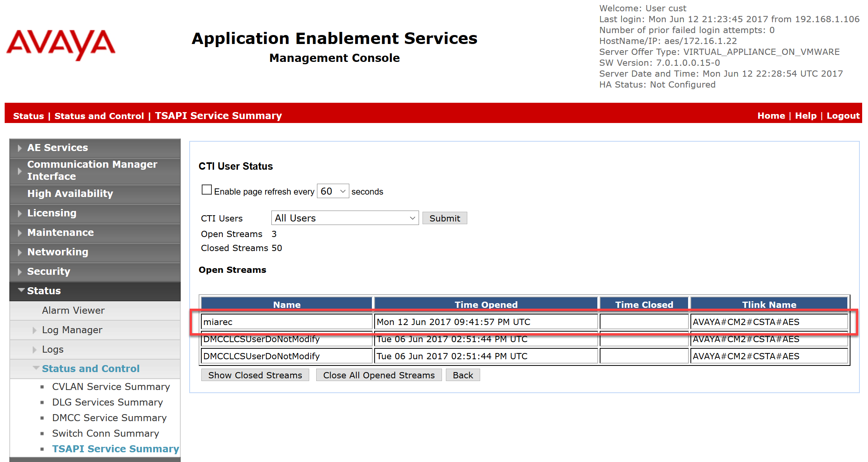Open the CTI Users dropdown
The image size is (868, 462).
click(x=345, y=218)
